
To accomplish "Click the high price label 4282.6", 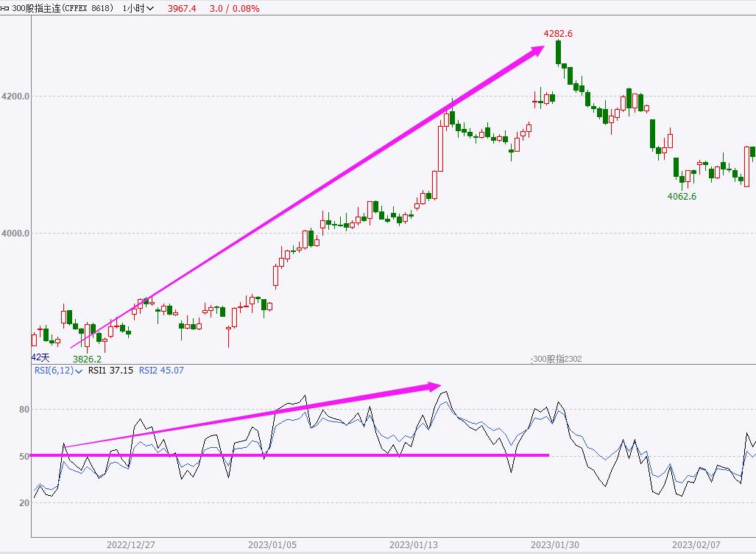I will click(x=558, y=33).
